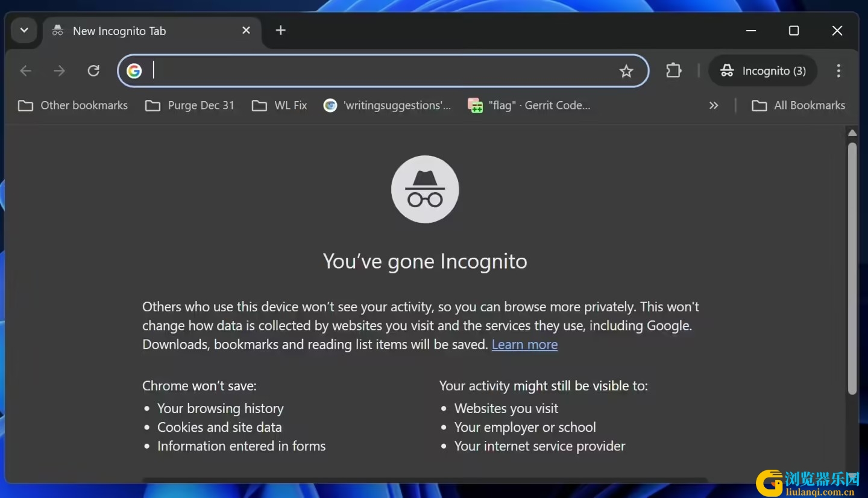Click the scrollbar up arrow
The height and width of the screenshot is (498, 868).
852,132
